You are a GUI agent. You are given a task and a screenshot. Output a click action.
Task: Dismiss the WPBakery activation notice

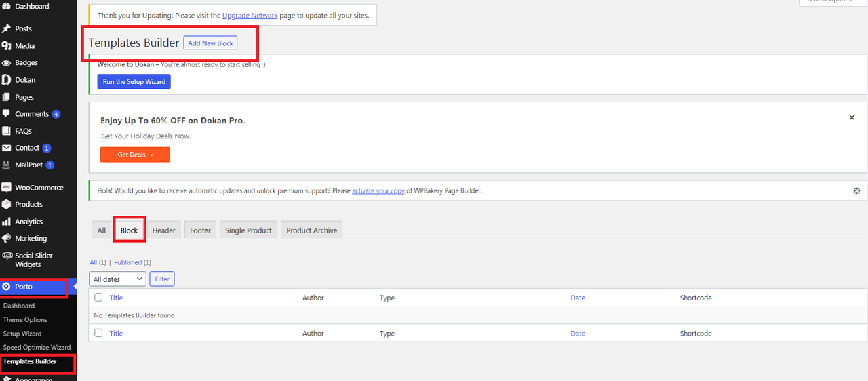[856, 191]
